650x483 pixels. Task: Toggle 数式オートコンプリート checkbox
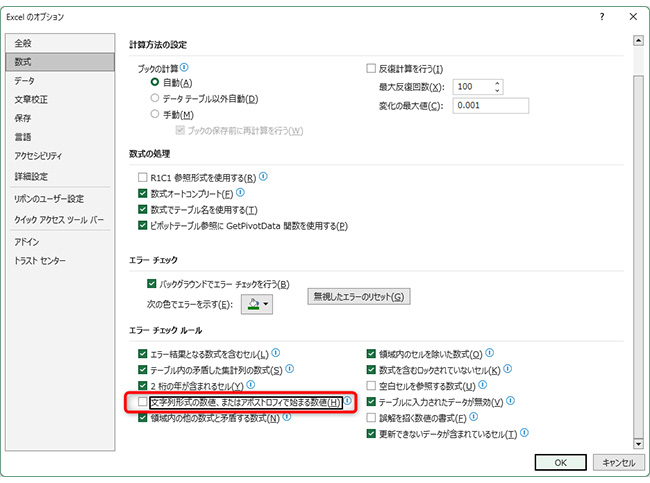tap(143, 193)
